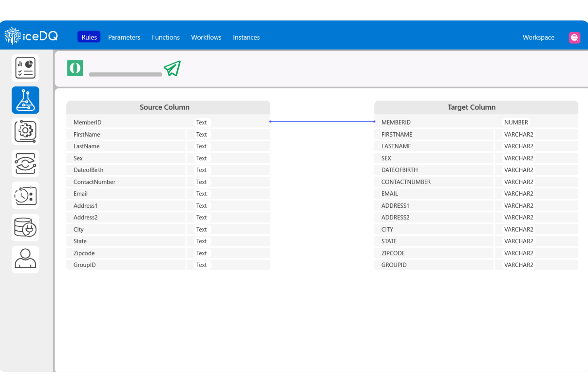The height and width of the screenshot is (392, 588).
Task: Select the CONTACTNUMBER target column
Action: pos(434,182)
